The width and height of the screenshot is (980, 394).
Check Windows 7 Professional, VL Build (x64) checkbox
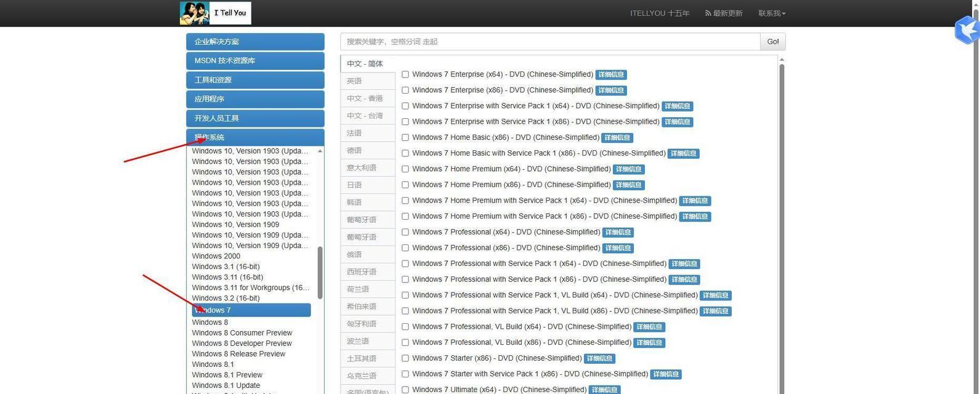click(405, 326)
